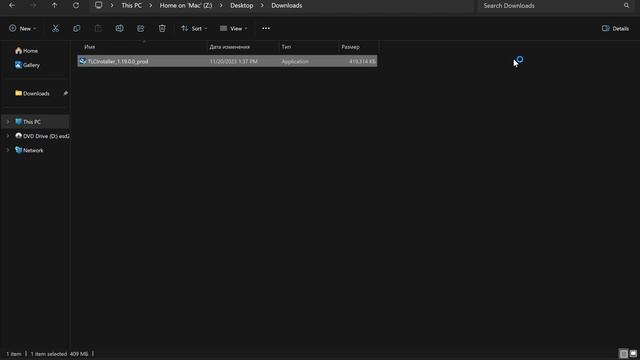The image size is (640, 360).
Task: Open the View dropdown
Action: point(233,29)
